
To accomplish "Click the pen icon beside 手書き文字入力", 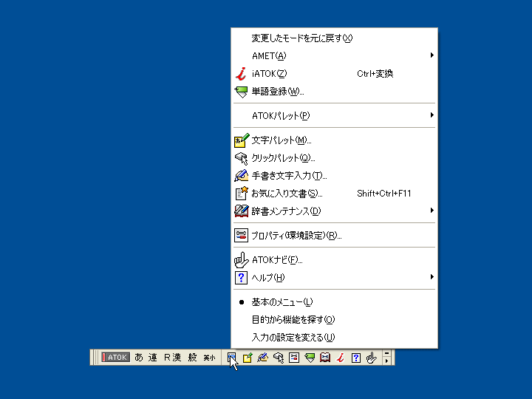I will 242,175.
